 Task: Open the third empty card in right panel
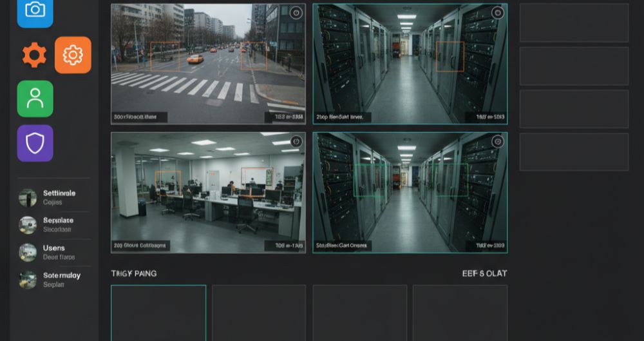[574, 109]
